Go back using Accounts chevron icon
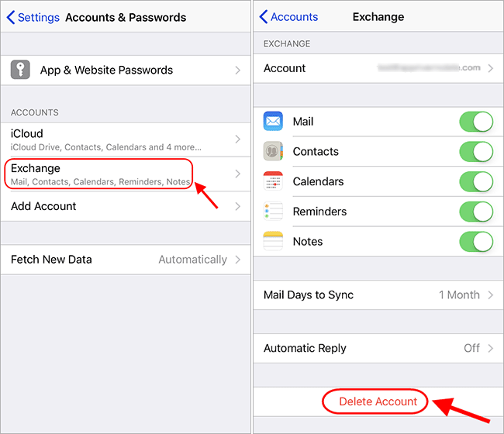504x434 pixels. pos(264,17)
